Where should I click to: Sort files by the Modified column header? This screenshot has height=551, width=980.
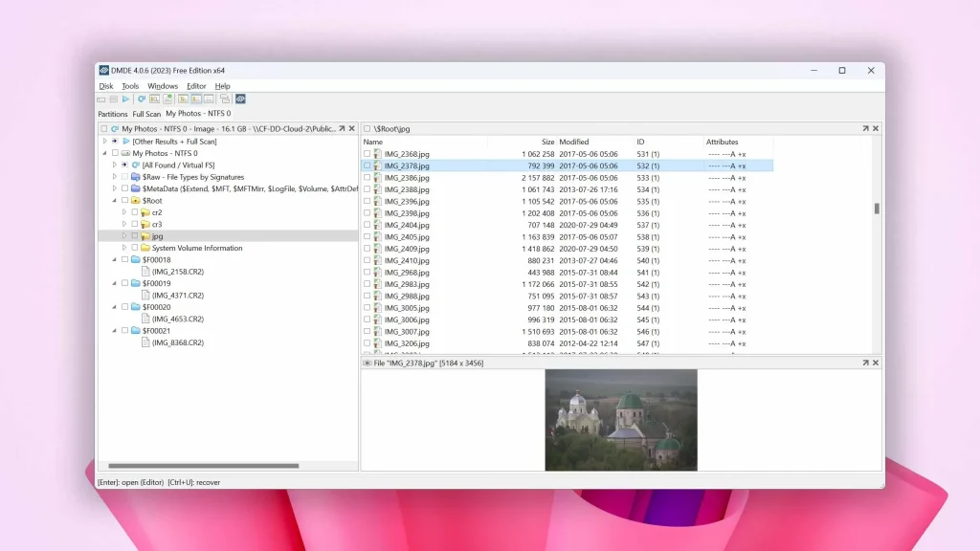click(574, 142)
